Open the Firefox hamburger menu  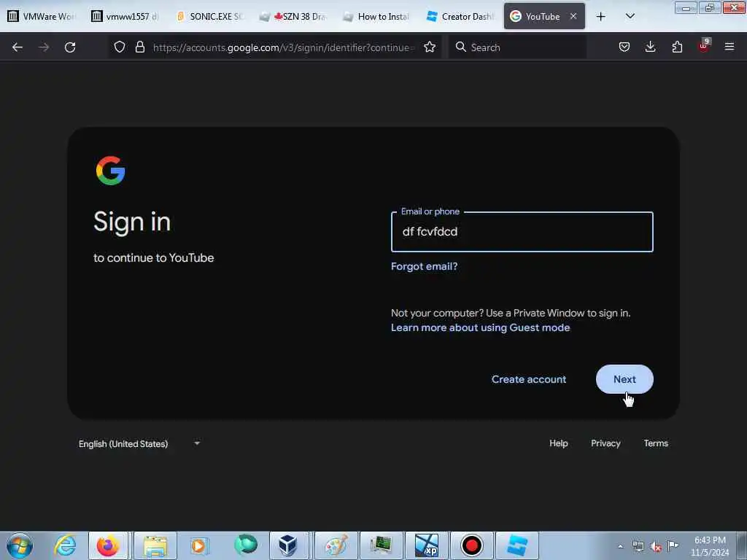point(729,47)
